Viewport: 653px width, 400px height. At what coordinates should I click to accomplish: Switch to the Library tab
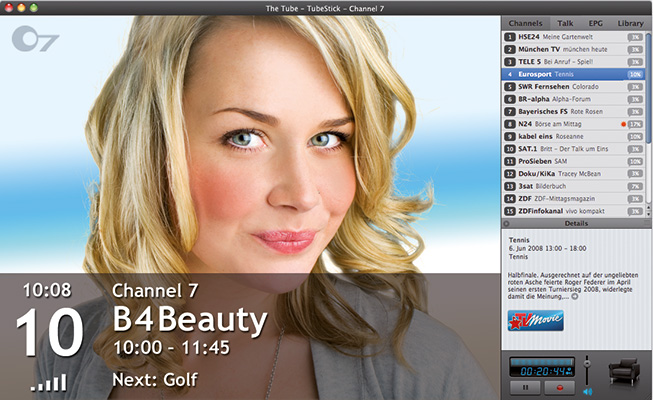(x=630, y=23)
